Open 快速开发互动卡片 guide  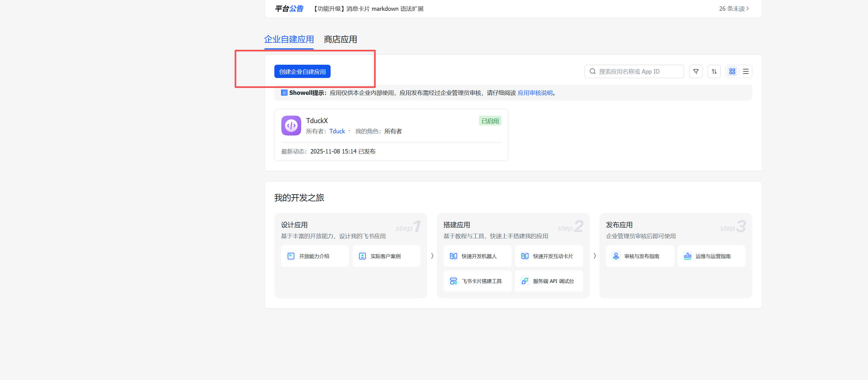pos(548,256)
